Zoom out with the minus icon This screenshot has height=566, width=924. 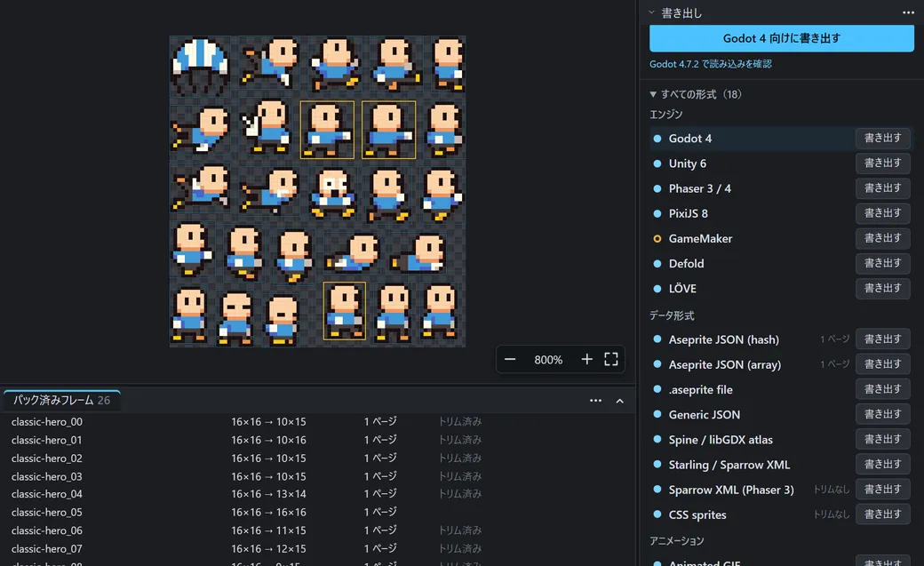[510, 360]
